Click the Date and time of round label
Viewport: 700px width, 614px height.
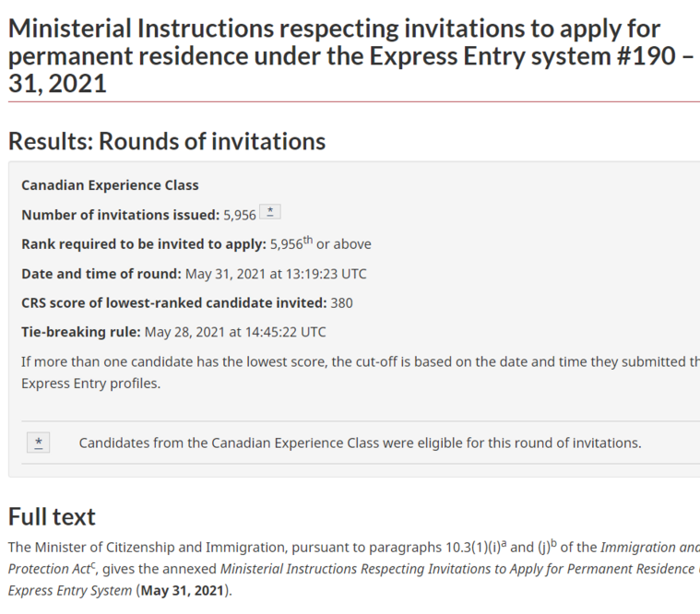pos(101,274)
